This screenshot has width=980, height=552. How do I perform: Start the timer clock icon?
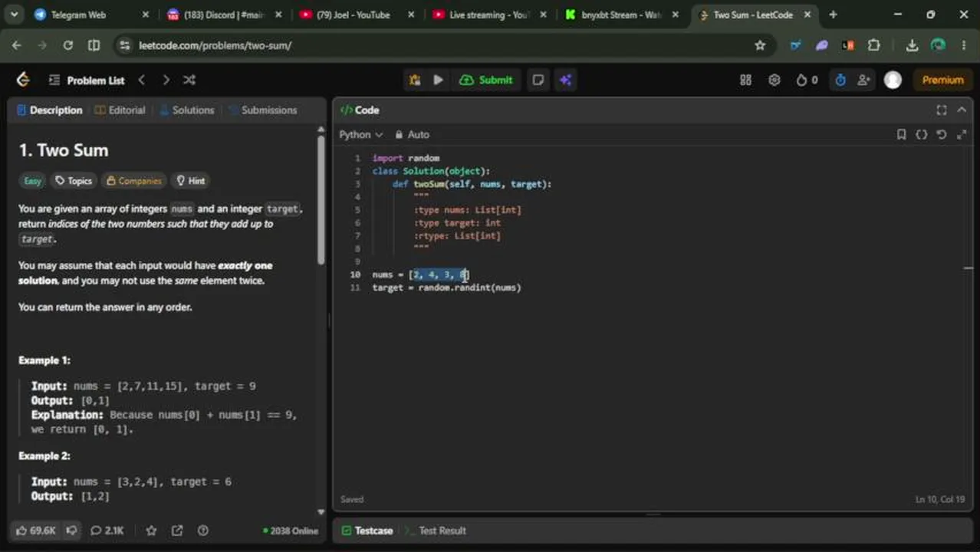[x=840, y=80]
